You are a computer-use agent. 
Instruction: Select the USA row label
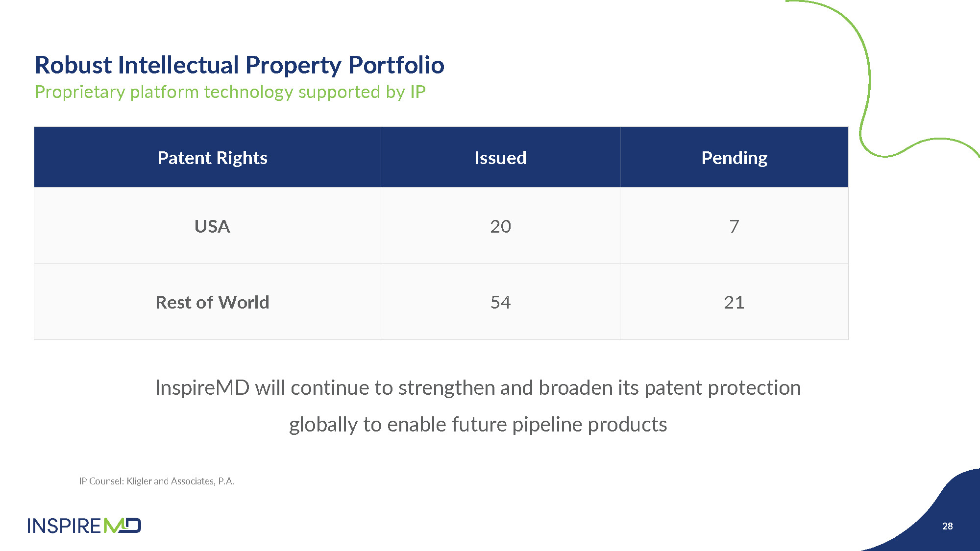[212, 226]
